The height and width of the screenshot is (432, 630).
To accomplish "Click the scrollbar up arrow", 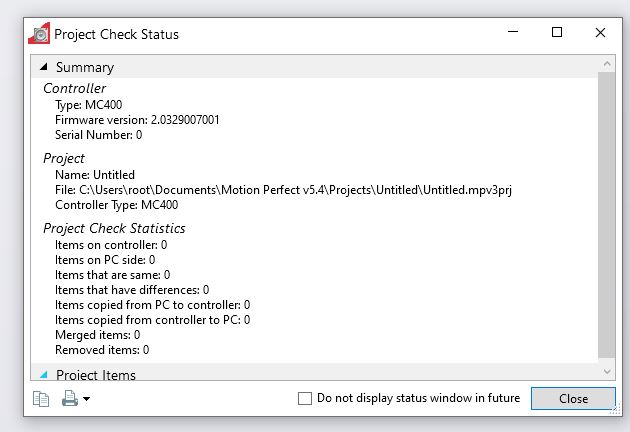I will pos(607,63).
